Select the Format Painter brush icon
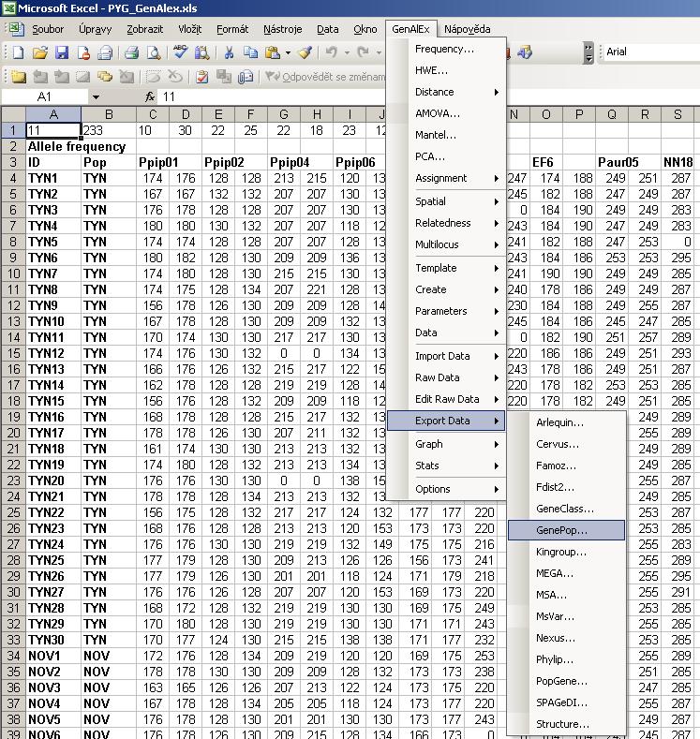Image resolution: width=700 pixels, height=739 pixels. 305,52
